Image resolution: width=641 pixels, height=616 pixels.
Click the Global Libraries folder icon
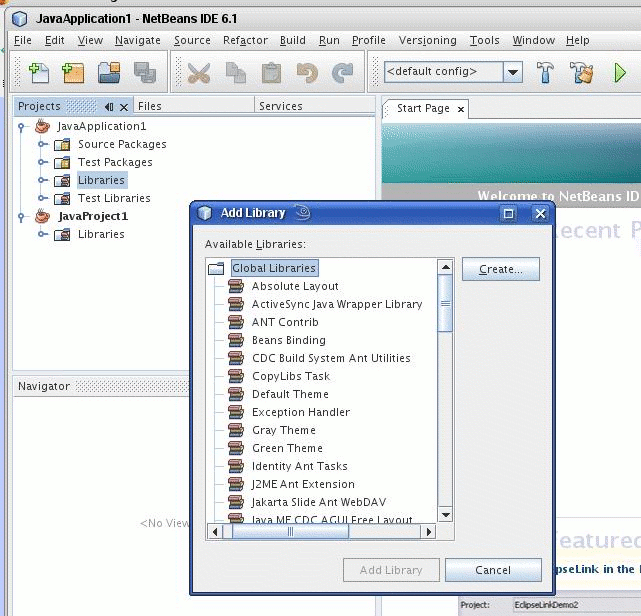pos(216,268)
